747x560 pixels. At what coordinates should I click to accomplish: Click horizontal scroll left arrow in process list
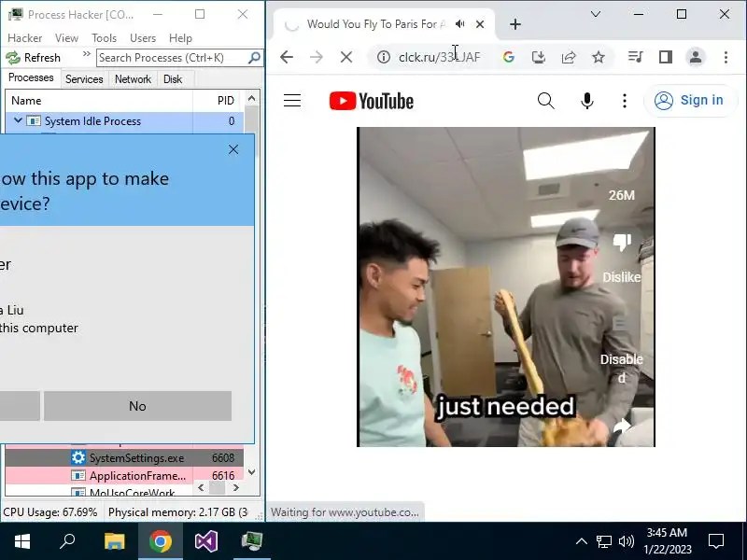pos(201,487)
